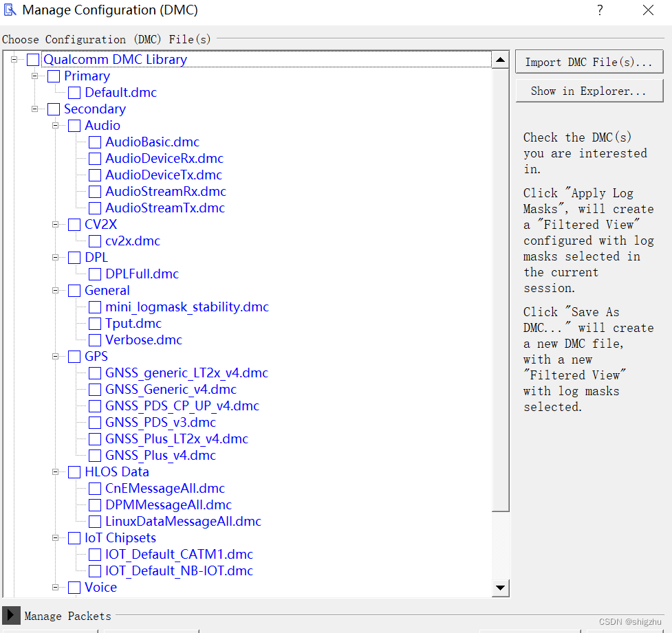The image size is (672, 633).
Task: Click the HLOS Data folder label
Action: 117,472
